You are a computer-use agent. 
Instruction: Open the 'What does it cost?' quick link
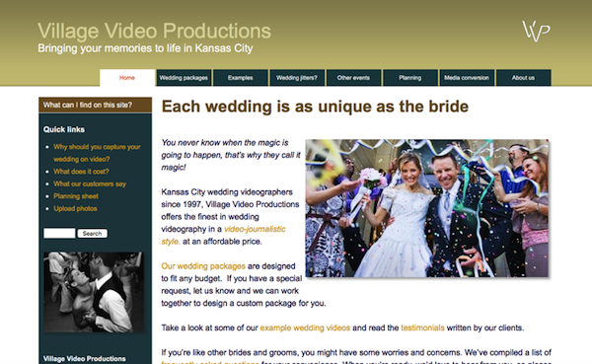tap(81, 172)
